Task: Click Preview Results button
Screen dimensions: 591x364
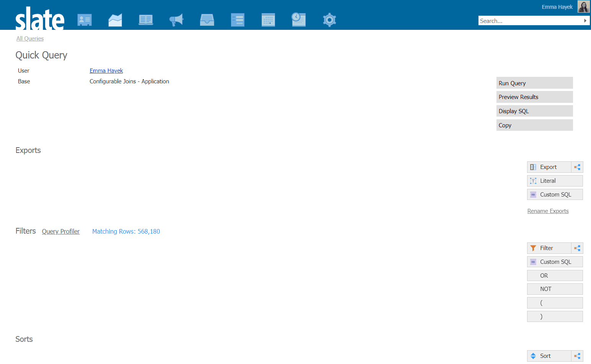Action: tap(535, 97)
